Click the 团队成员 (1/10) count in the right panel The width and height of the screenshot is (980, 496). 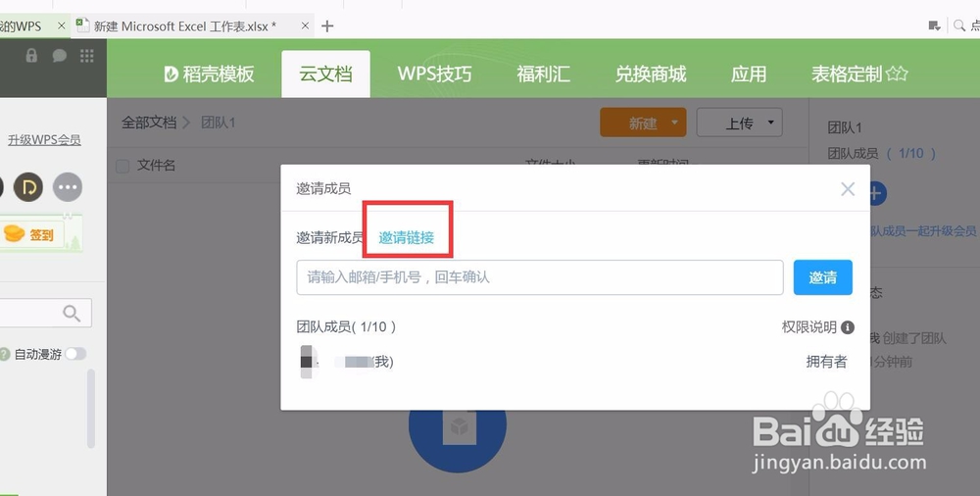(x=882, y=154)
